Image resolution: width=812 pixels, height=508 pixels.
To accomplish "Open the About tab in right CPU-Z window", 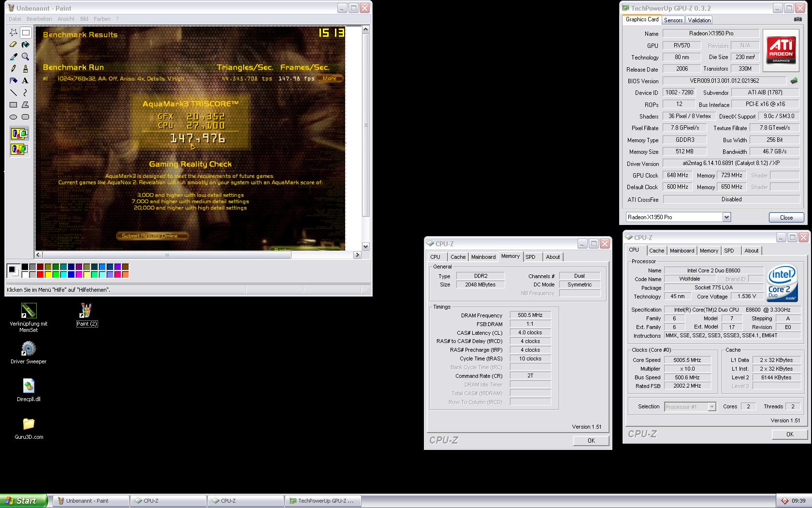I will point(752,251).
